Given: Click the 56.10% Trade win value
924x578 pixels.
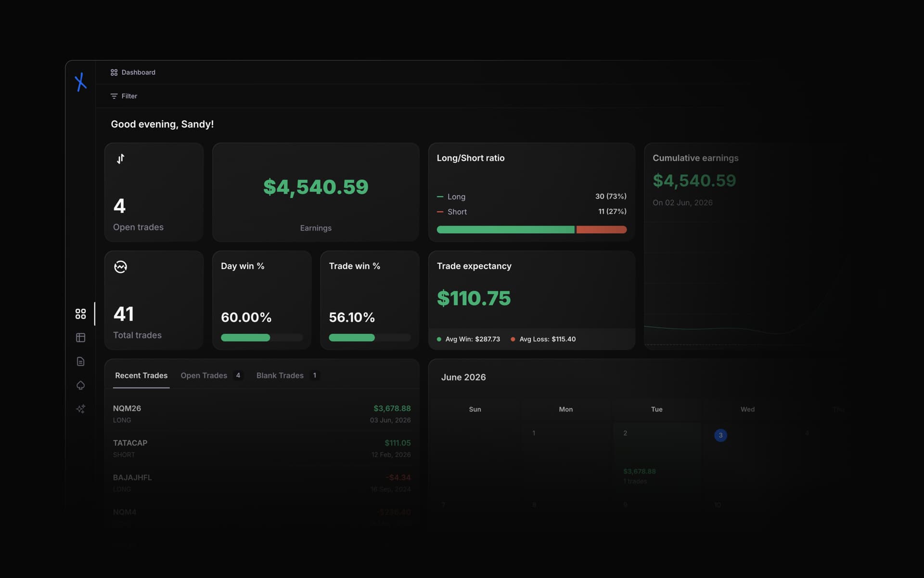Looking at the screenshot, I should coord(352,317).
